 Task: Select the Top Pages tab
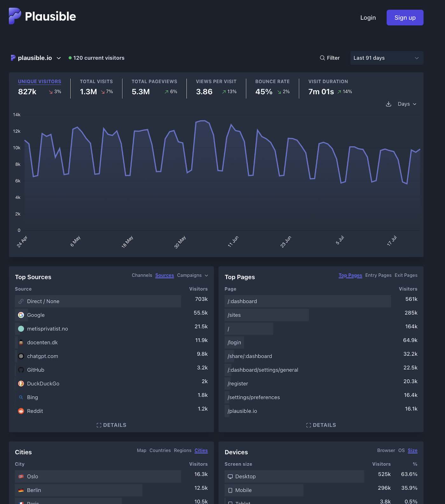(350, 275)
